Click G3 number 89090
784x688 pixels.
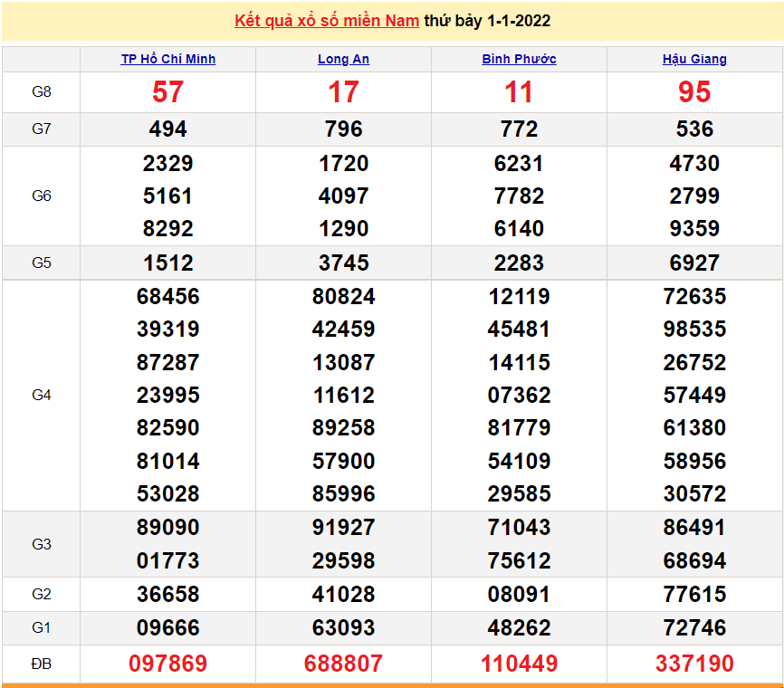pos(168,528)
